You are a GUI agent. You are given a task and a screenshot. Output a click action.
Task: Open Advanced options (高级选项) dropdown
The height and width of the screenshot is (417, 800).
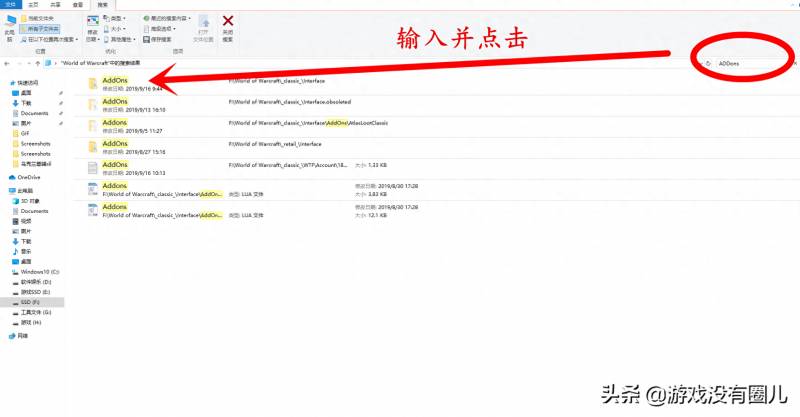tap(160, 29)
